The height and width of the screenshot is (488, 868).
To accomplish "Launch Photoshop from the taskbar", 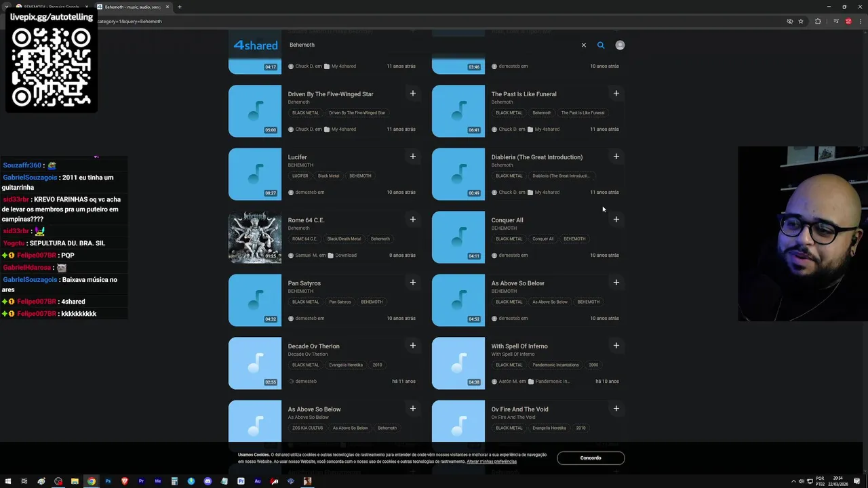I will (x=108, y=481).
